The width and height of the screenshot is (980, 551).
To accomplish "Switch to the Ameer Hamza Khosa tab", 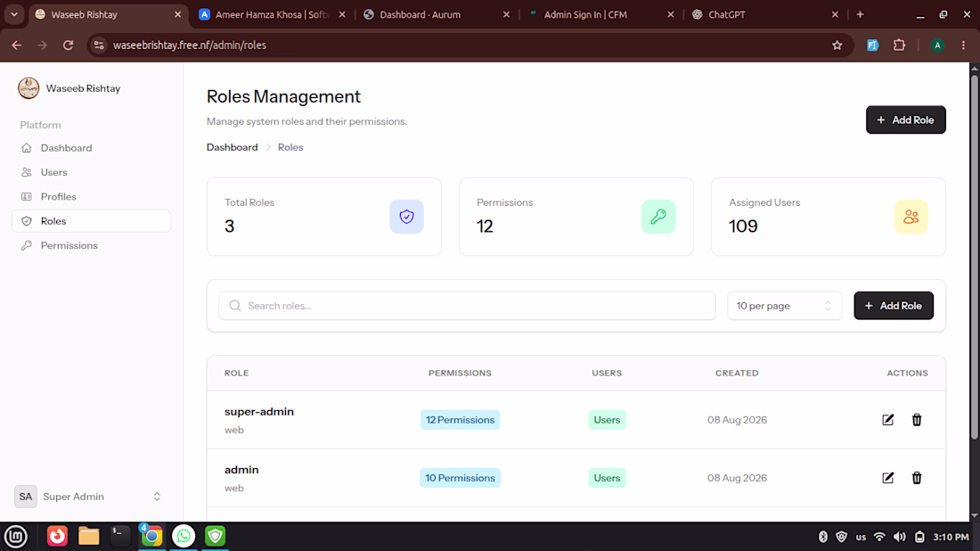I will click(271, 14).
